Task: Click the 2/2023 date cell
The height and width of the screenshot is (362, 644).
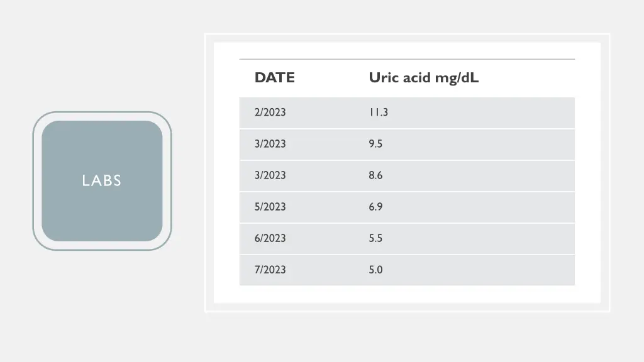Action: [270, 112]
